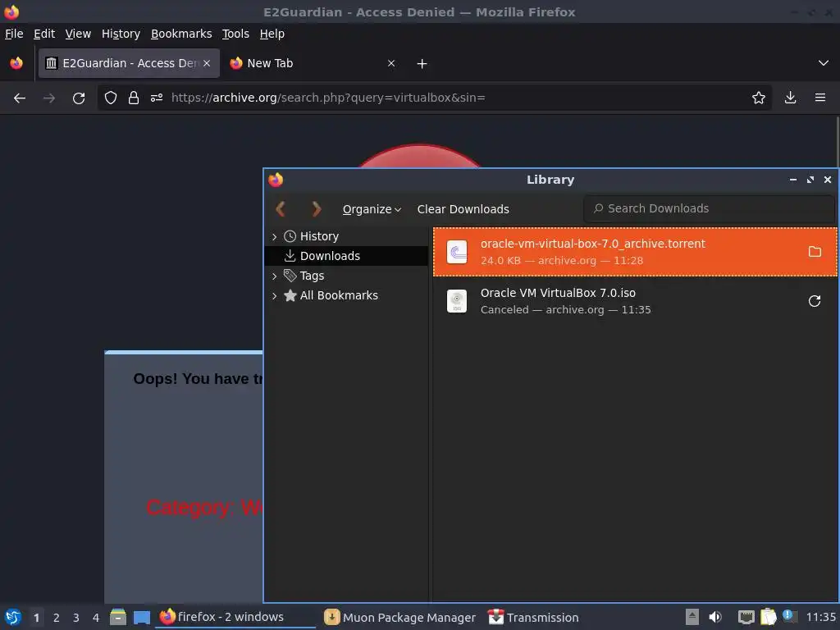Open site permissions icon in address bar
840x630 pixels.
tap(157, 98)
